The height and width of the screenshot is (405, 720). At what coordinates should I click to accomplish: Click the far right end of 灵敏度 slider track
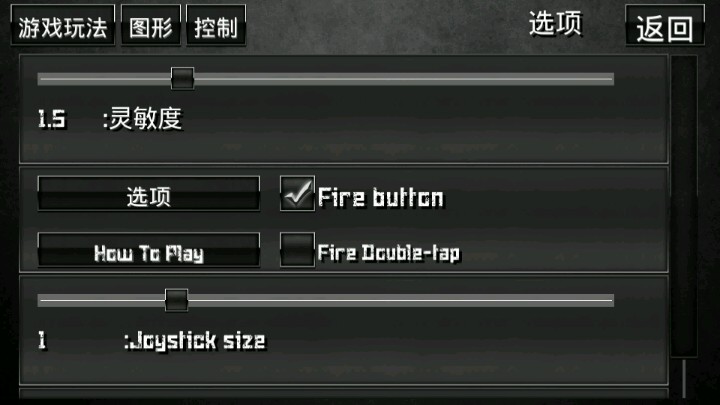point(610,79)
